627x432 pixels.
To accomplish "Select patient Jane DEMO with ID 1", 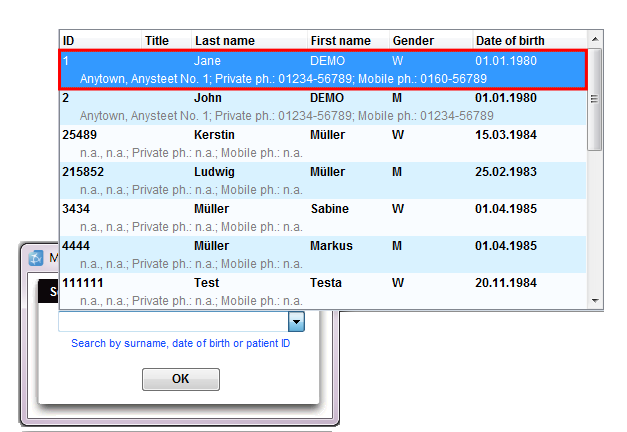I will (323, 70).
